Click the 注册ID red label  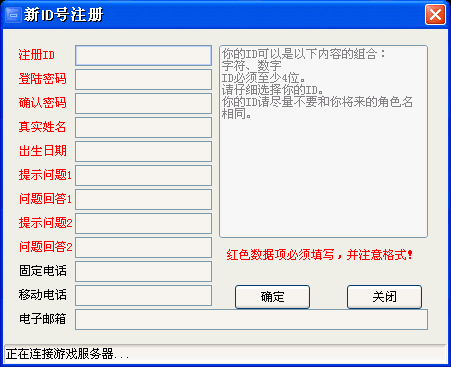[x=37, y=55]
